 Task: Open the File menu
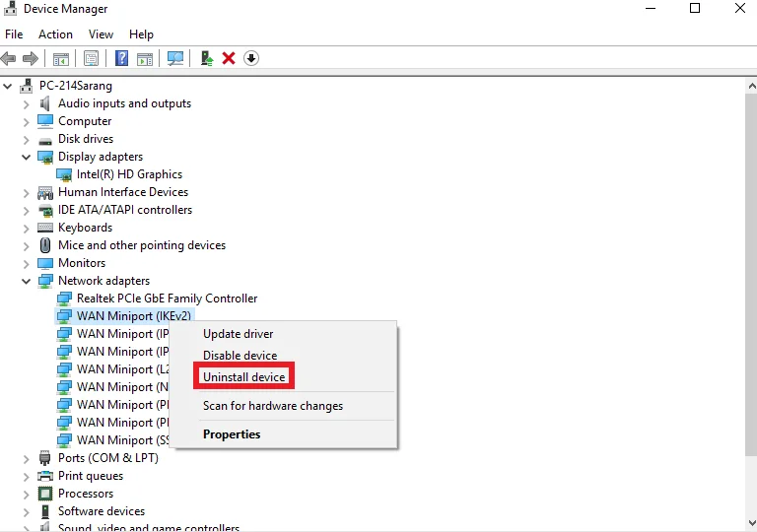coord(14,34)
